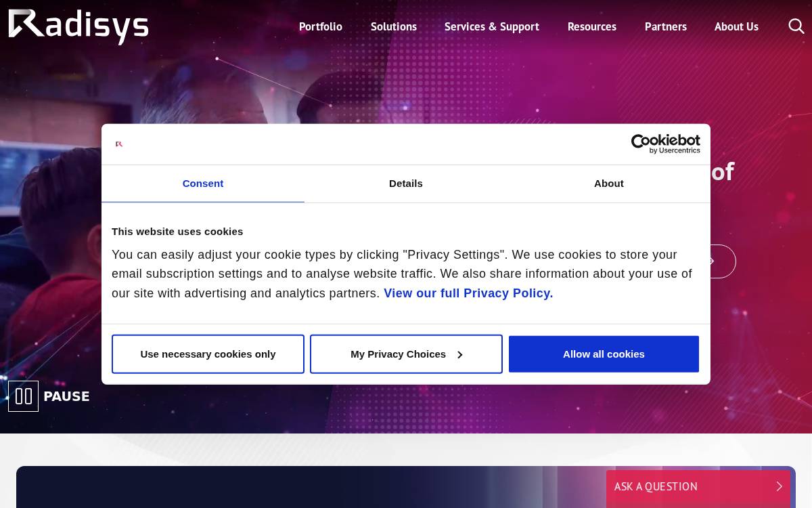812x508 pixels.
Task: Open the About Us menu
Action: click(736, 26)
